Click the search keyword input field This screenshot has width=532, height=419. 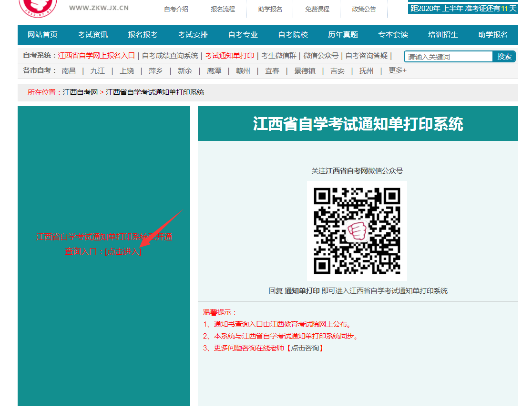pos(448,56)
